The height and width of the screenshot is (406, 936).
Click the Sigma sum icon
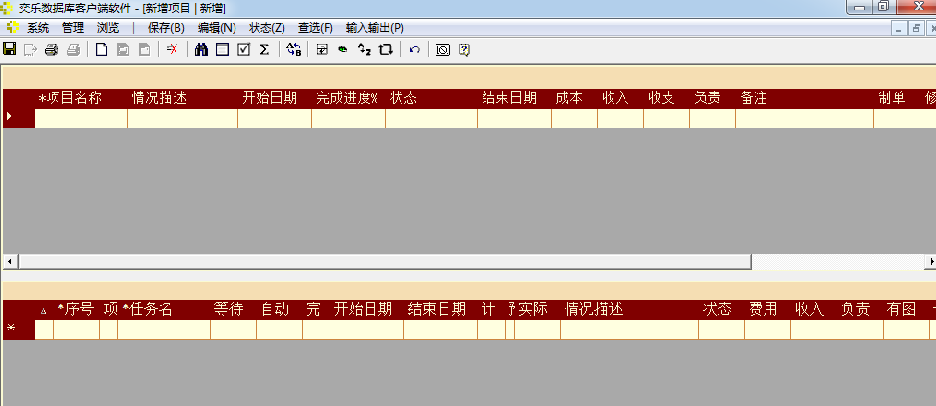pyautogui.click(x=264, y=49)
